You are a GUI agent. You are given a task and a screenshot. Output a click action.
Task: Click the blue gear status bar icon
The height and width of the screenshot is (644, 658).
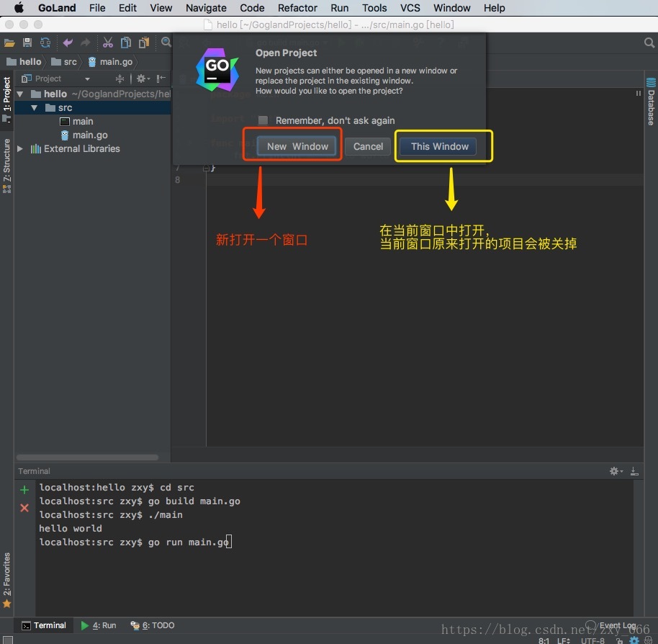pos(634,640)
